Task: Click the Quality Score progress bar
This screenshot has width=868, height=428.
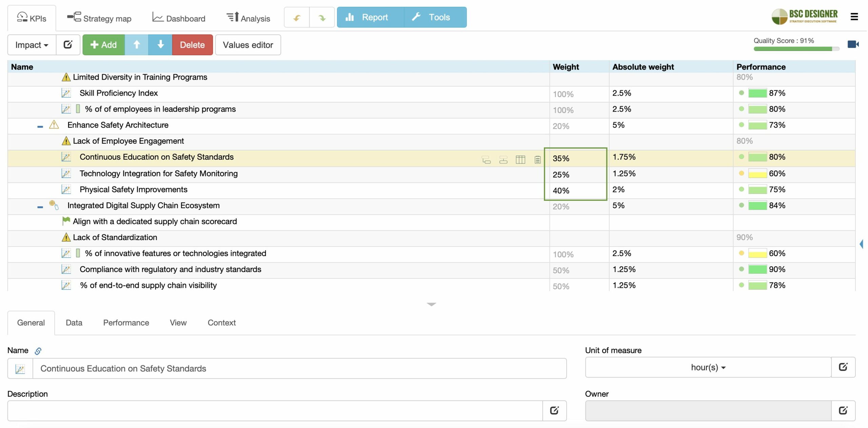Action: [x=795, y=49]
